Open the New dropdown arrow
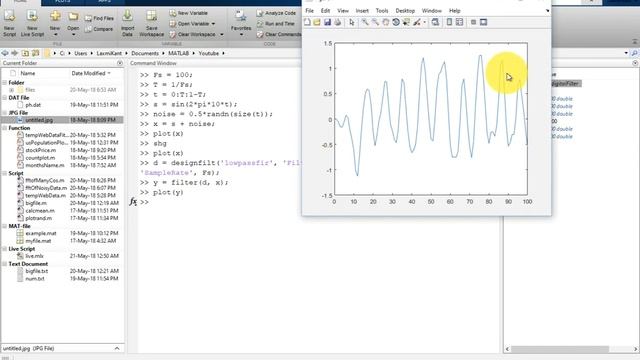This screenshot has height=360, width=640. pyautogui.click(x=55, y=35)
